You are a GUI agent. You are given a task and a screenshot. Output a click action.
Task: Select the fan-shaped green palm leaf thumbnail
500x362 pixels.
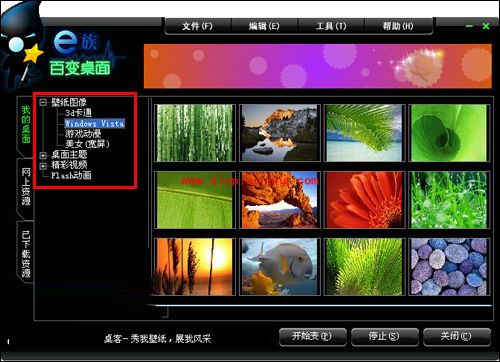pyautogui.click(x=364, y=267)
